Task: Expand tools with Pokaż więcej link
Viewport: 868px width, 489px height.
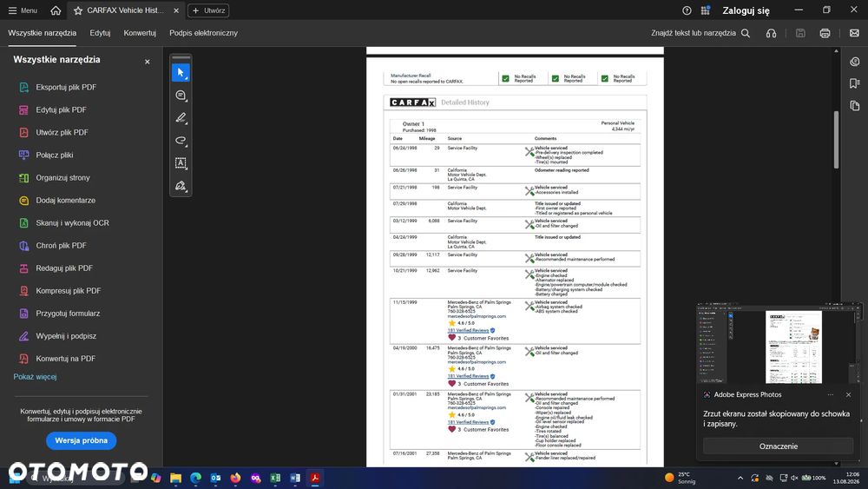Action: pos(35,377)
